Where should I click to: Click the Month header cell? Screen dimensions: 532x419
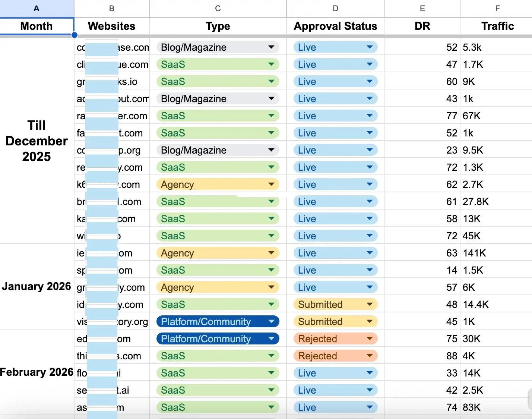pos(36,26)
